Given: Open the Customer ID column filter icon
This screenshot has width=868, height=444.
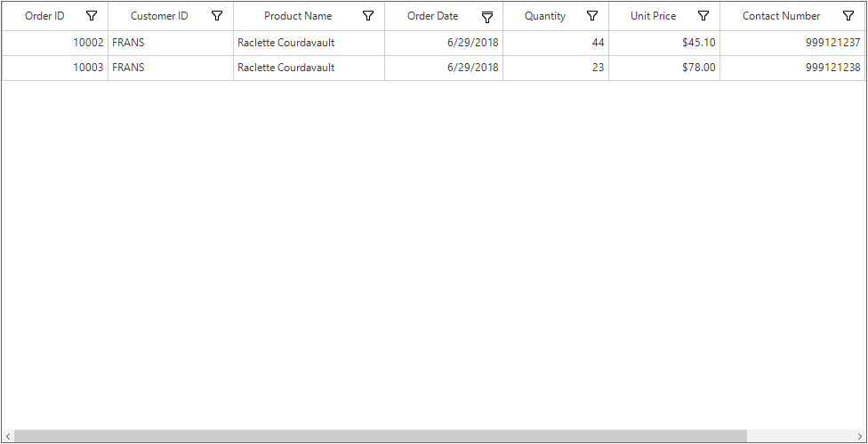Looking at the screenshot, I should tap(217, 16).
